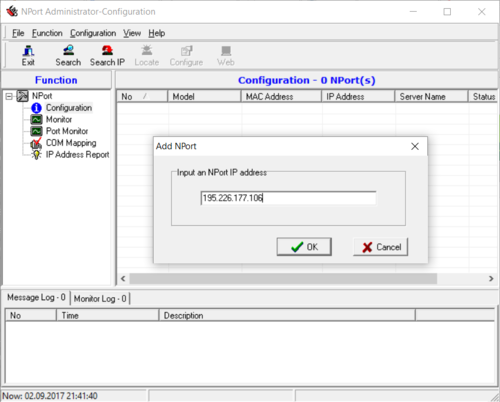Confirm with the OK button

pyautogui.click(x=304, y=247)
